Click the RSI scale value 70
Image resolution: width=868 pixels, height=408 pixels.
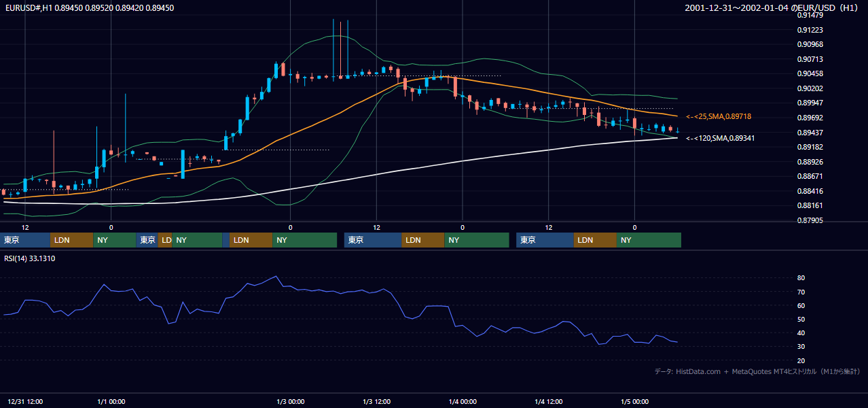[x=801, y=292]
